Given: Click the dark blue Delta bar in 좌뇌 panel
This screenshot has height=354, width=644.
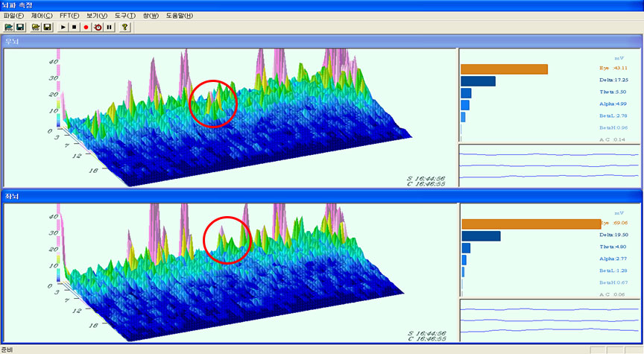Looking at the screenshot, I should (481, 236).
